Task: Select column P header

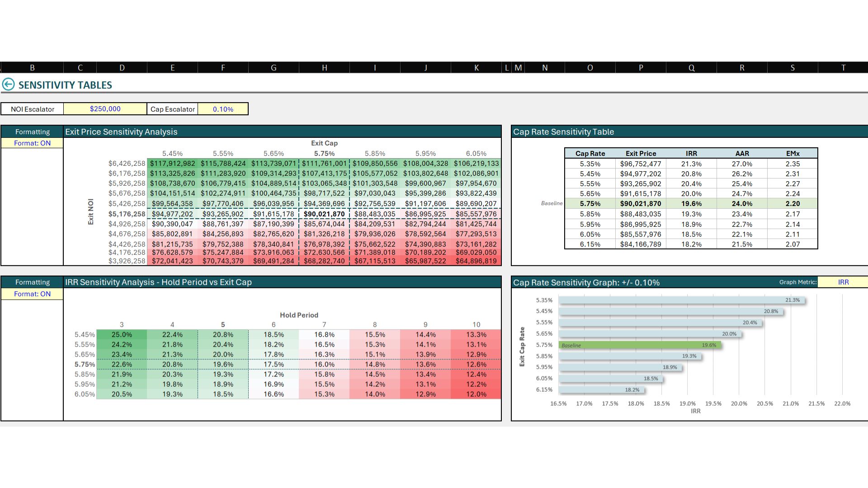Action: click(640, 68)
